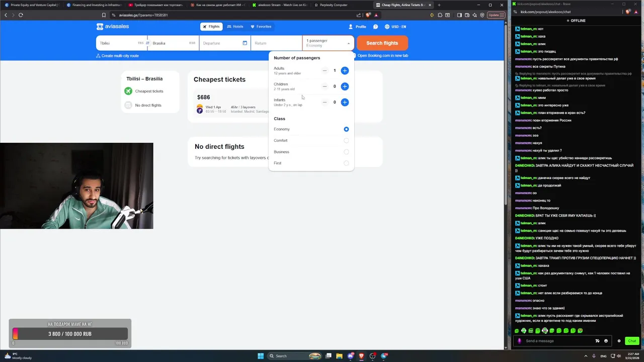Screen dimensions: 644x362
Task: Open Telegram from the taskbar
Action: [384, 356]
